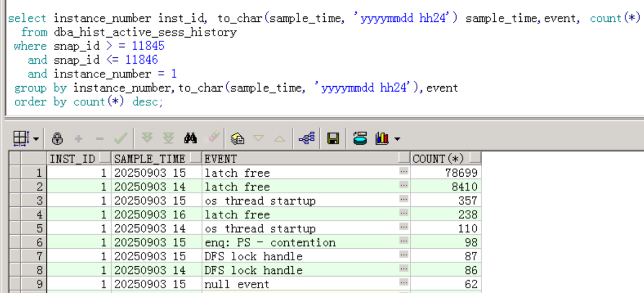Open the bar chart icon

[x=381, y=138]
